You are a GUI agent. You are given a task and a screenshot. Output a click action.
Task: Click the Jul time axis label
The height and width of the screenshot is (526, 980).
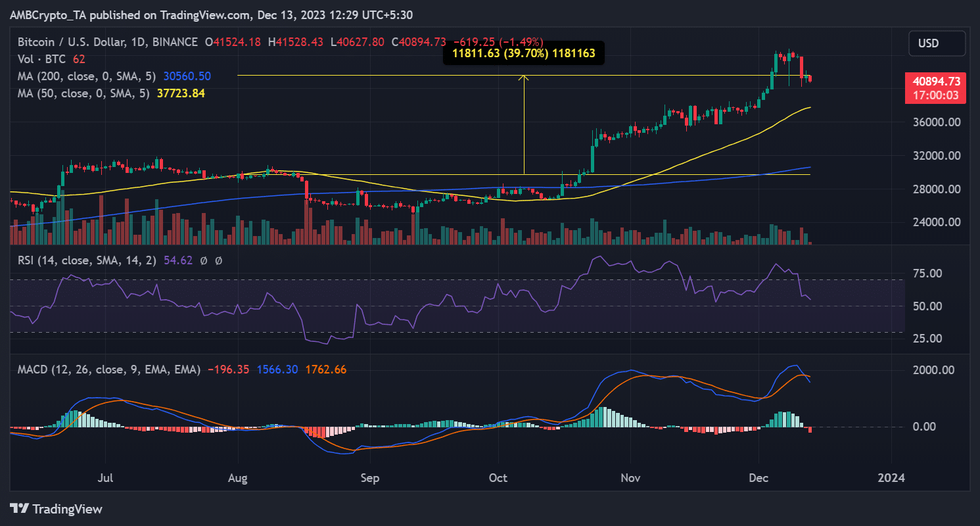(x=105, y=478)
